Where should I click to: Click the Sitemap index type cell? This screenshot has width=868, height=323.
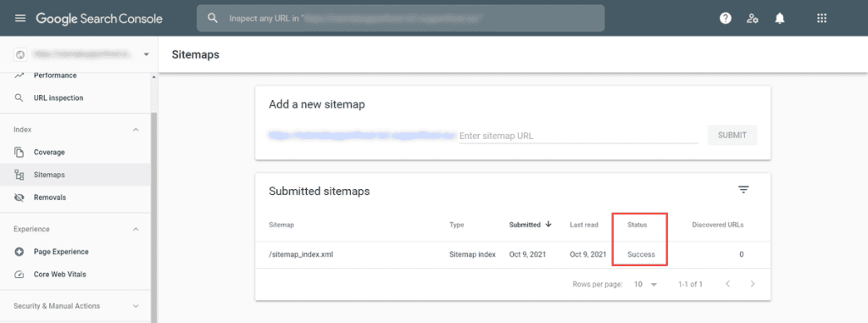[472, 255]
